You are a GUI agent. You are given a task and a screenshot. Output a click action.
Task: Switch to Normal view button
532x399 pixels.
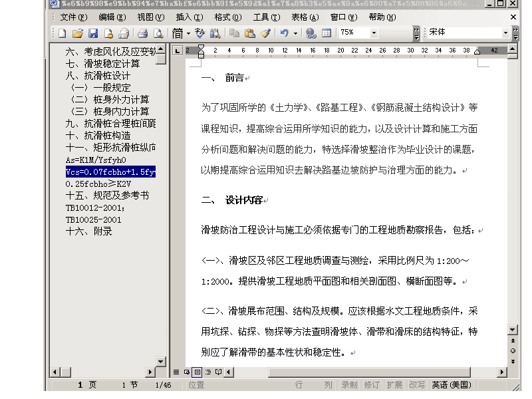click(x=176, y=372)
